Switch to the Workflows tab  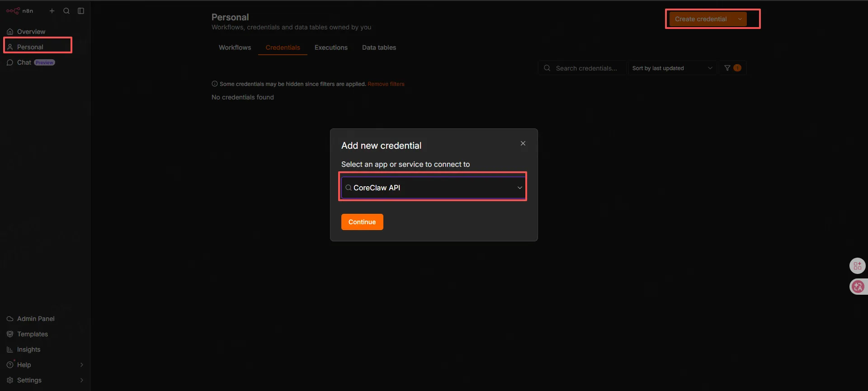pyautogui.click(x=235, y=47)
